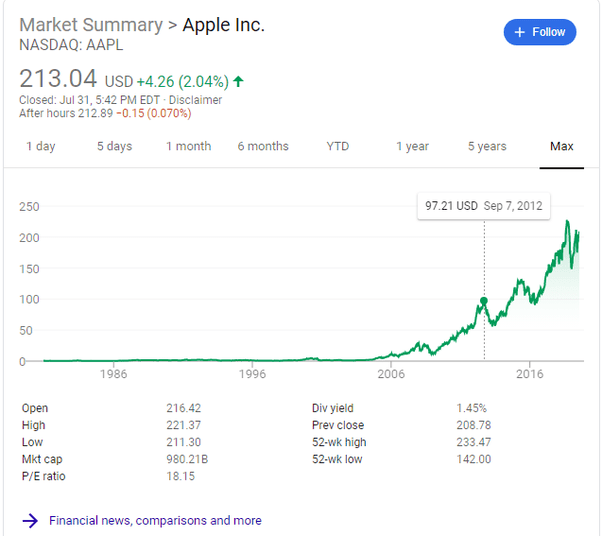
Task: Click the Follow button
Action: click(540, 32)
